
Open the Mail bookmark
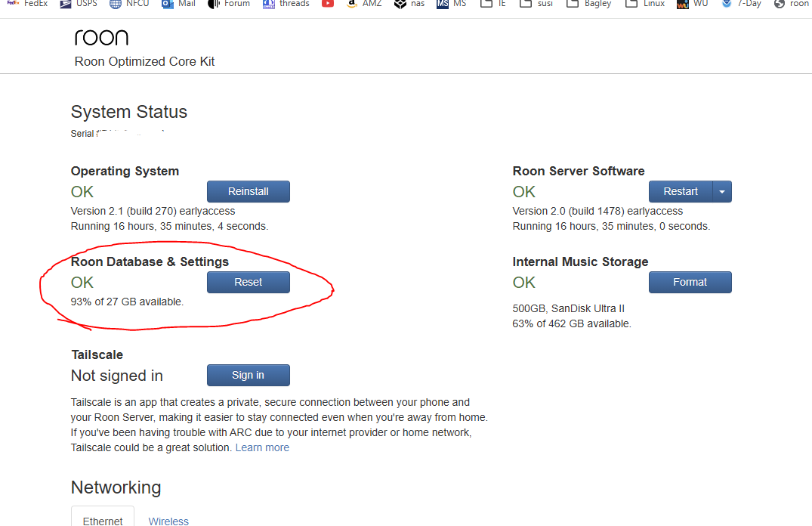[x=178, y=4]
